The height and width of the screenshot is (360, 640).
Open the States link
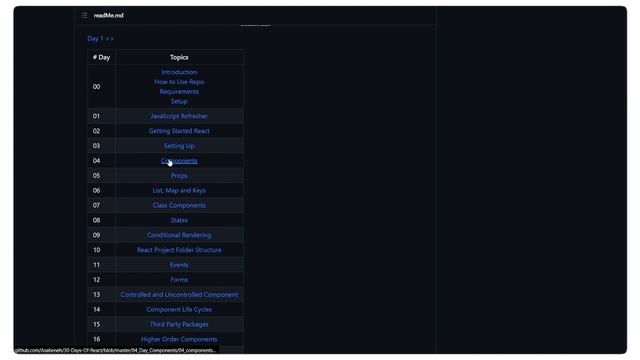coord(179,220)
